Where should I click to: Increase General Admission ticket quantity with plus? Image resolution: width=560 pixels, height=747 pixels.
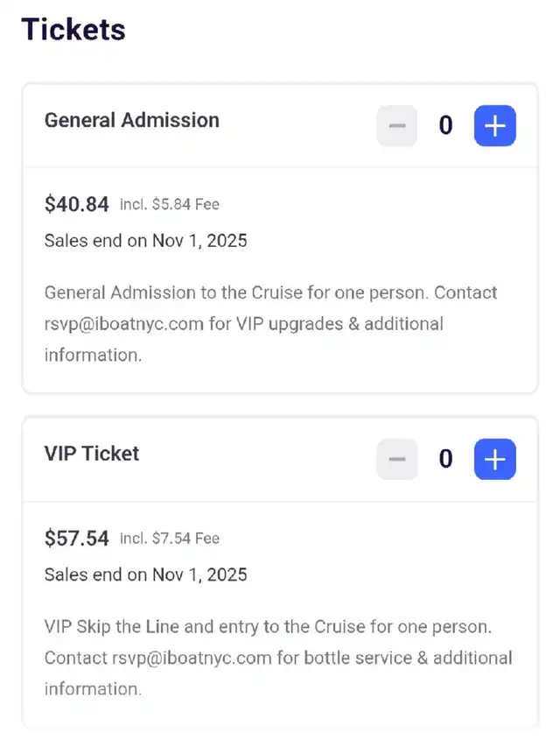point(495,126)
